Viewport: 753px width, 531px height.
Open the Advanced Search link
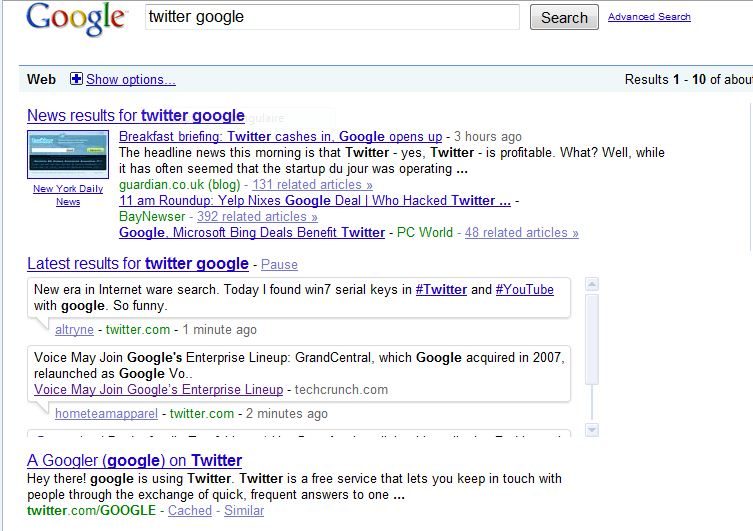click(x=649, y=17)
